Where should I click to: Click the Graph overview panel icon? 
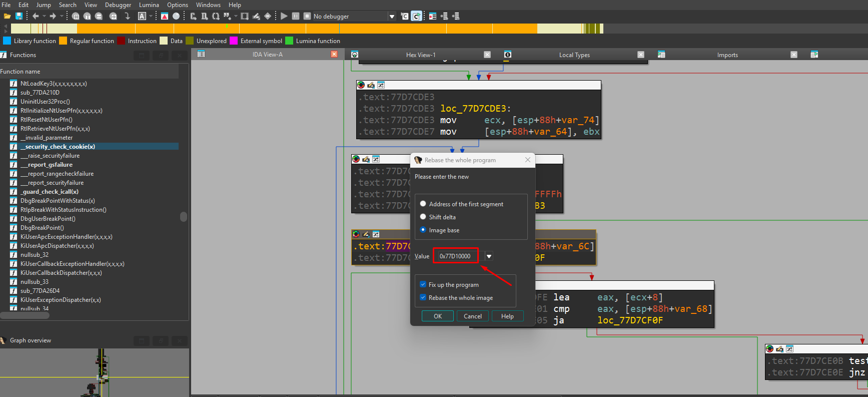4,340
